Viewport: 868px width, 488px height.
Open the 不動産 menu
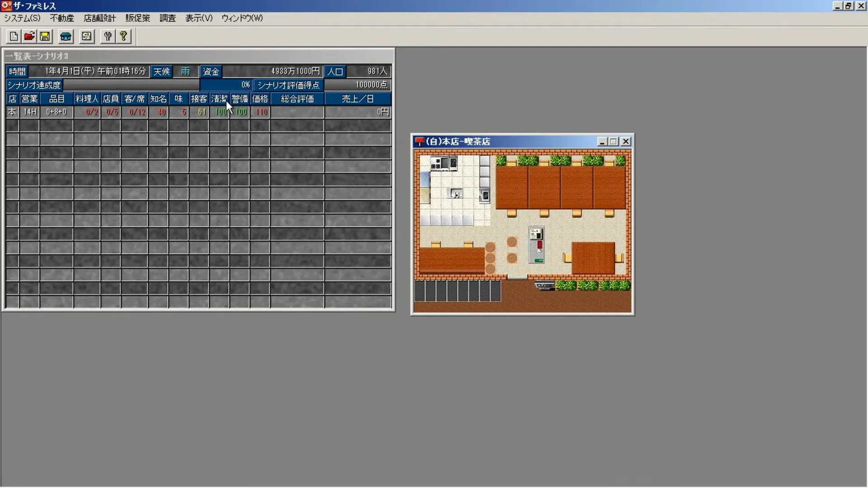pyautogui.click(x=61, y=19)
